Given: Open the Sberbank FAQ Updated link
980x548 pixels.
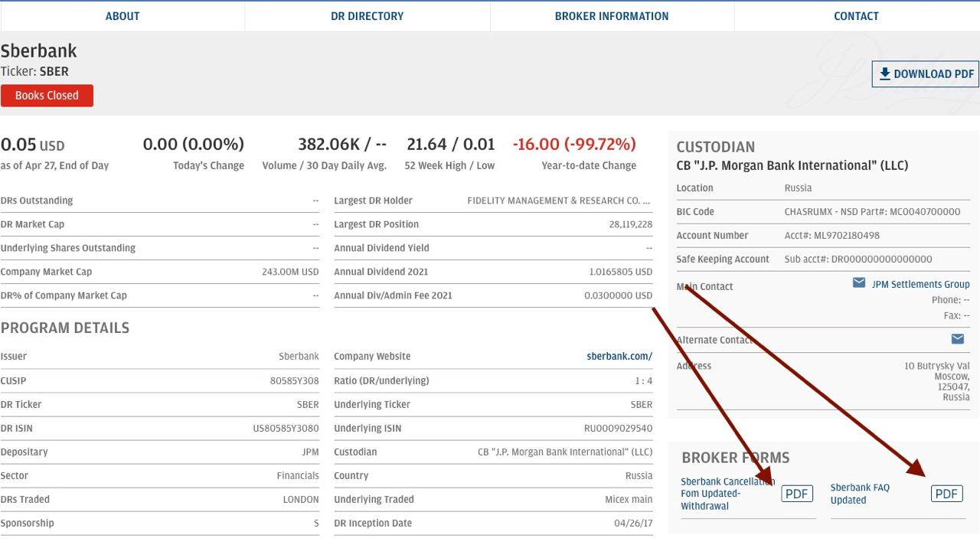Looking at the screenshot, I should coord(860,494).
